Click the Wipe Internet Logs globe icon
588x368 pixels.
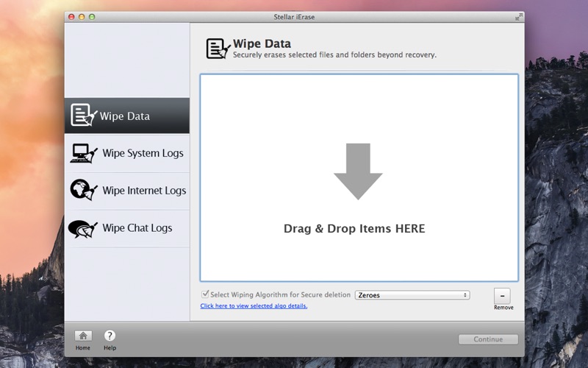(x=84, y=190)
